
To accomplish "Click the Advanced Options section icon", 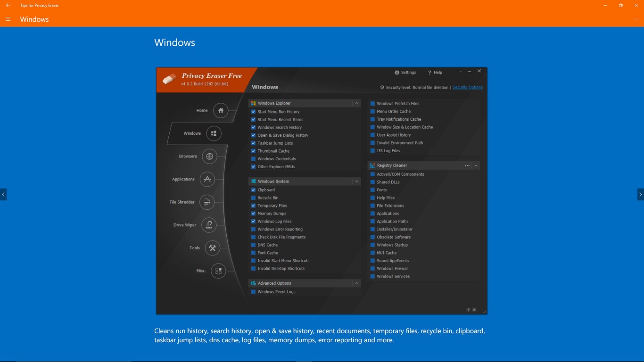I will click(254, 283).
